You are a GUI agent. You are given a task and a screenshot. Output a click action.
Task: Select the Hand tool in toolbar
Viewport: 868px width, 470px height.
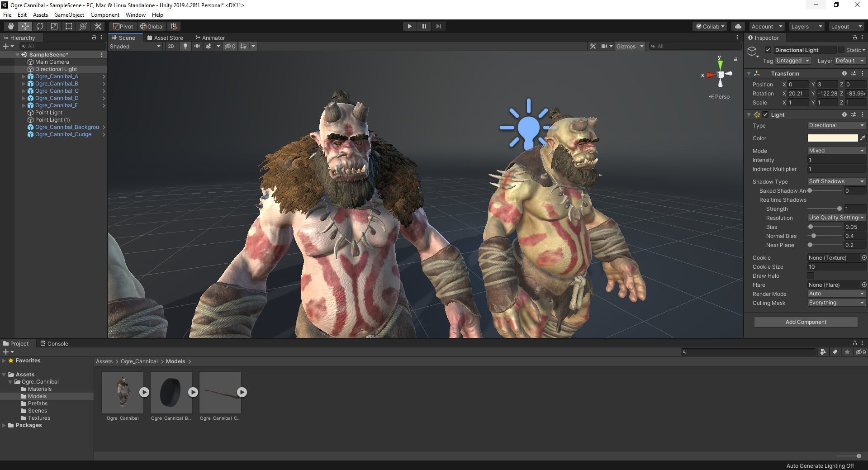click(10, 26)
